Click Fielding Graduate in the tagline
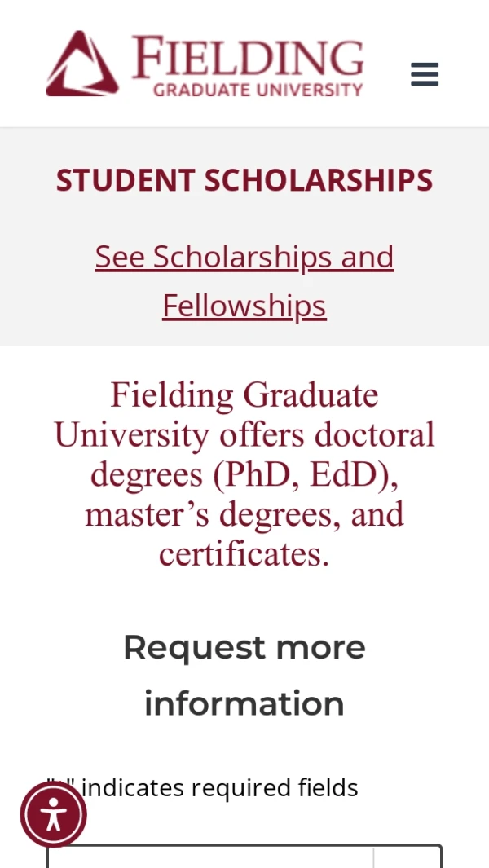 click(244, 394)
